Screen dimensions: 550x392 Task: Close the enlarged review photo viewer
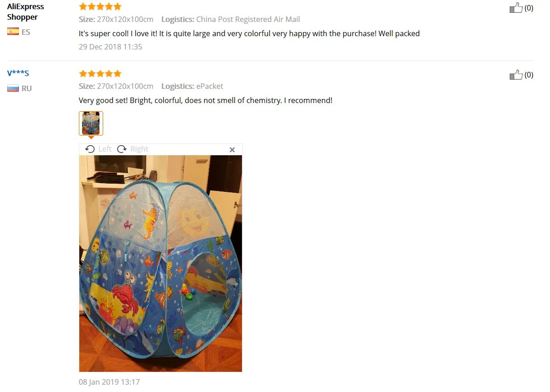[x=232, y=150]
